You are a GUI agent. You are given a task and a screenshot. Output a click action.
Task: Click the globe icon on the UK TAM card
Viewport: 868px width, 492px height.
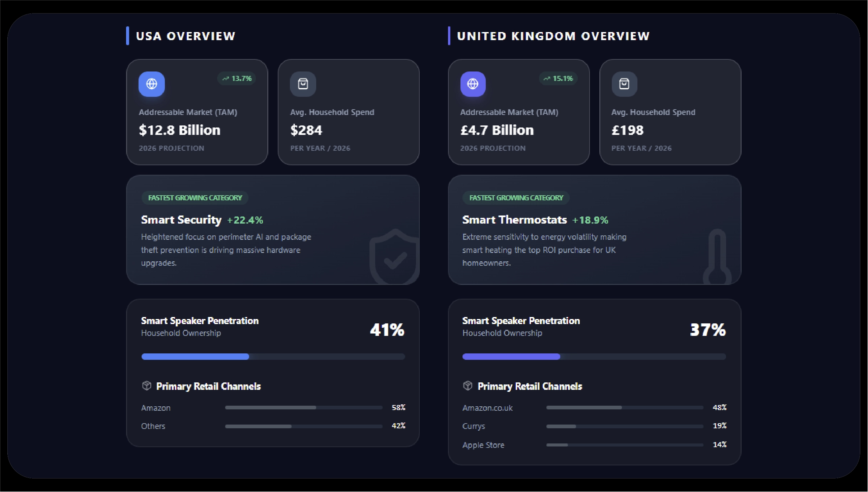(x=473, y=84)
